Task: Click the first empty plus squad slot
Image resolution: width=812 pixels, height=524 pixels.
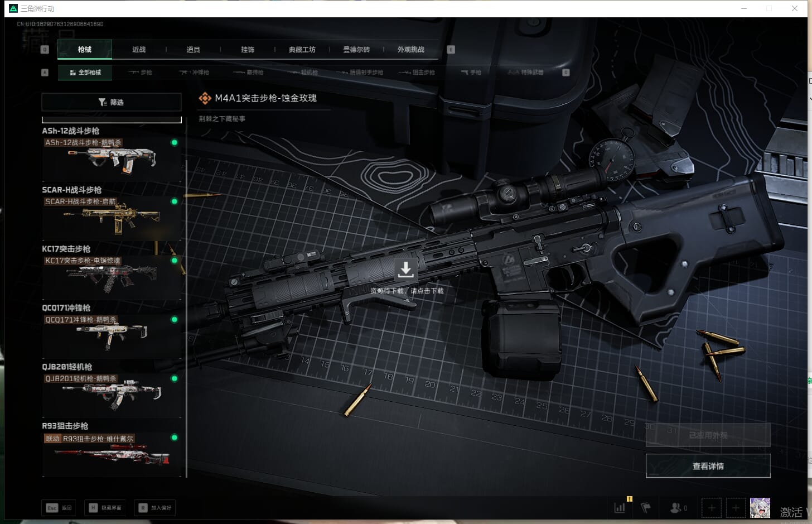Action: tap(711, 508)
